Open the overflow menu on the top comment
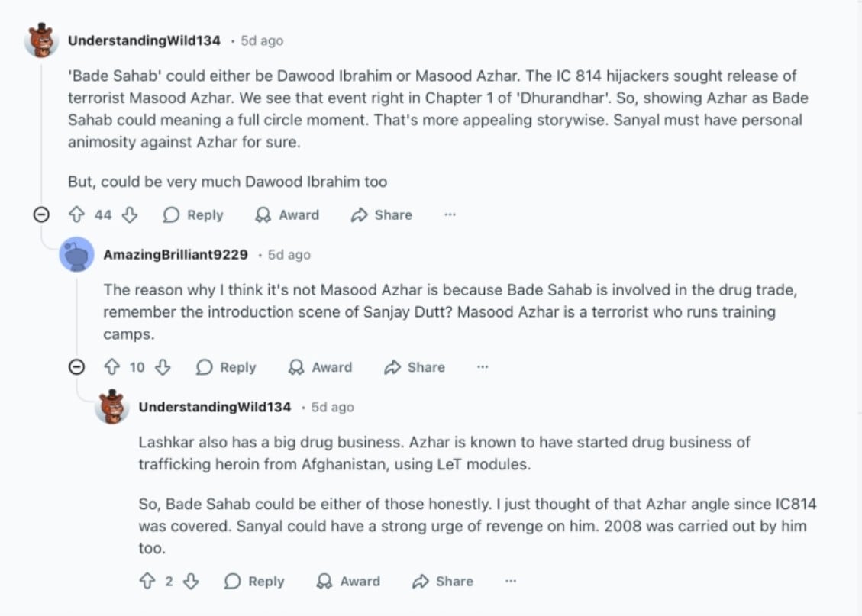The height and width of the screenshot is (616, 862). (450, 214)
